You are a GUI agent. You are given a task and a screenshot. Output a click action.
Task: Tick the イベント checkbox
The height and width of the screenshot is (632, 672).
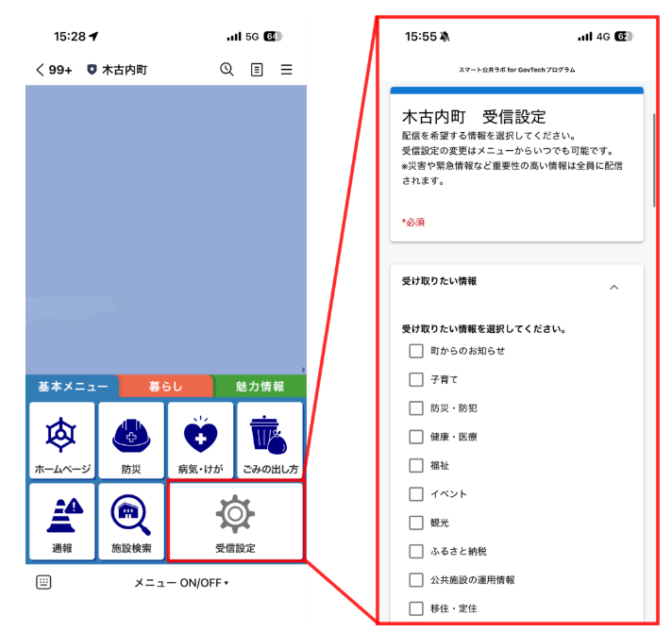click(x=415, y=493)
